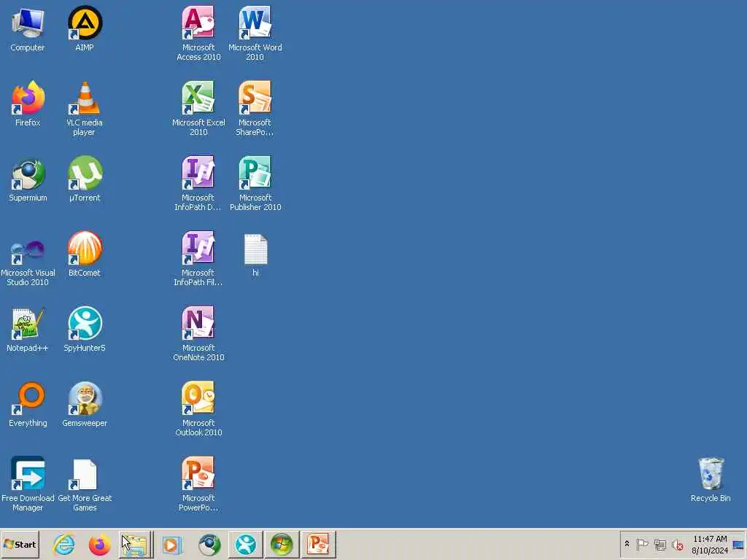Image resolution: width=747 pixels, height=560 pixels.
Task: Click the Show desktop button in the tray corner
Action: coord(739,544)
